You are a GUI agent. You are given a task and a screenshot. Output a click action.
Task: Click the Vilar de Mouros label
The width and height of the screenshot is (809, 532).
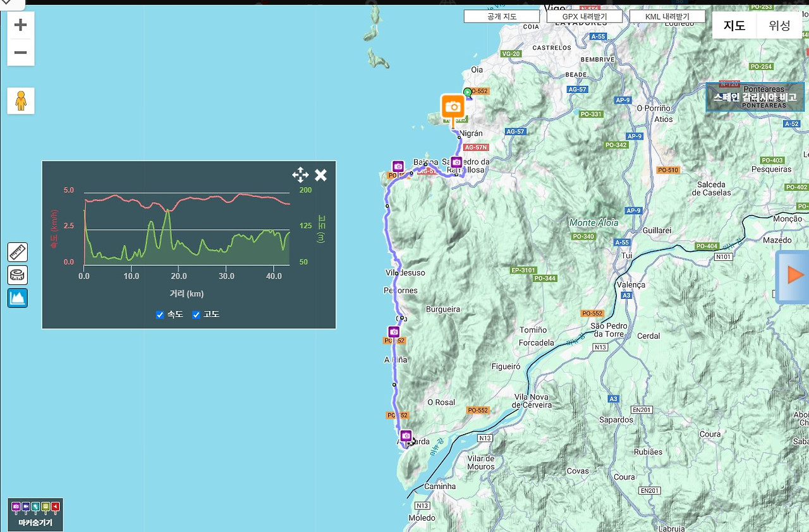pyautogui.click(x=481, y=462)
